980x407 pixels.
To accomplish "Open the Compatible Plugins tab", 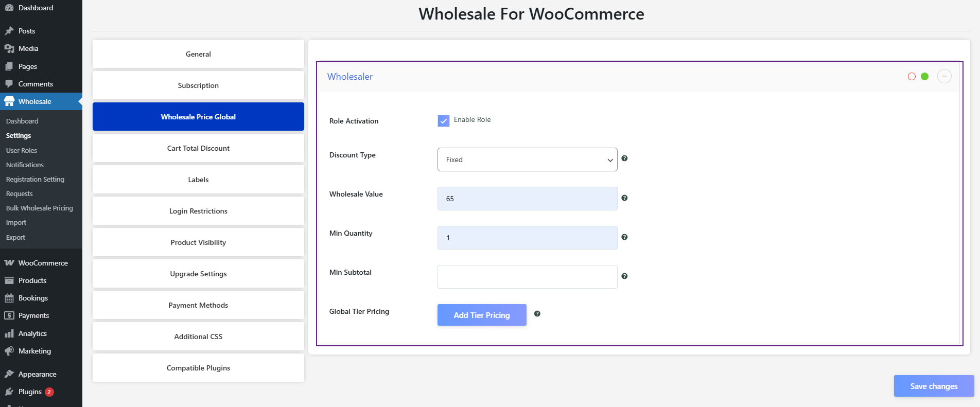I will (x=198, y=368).
